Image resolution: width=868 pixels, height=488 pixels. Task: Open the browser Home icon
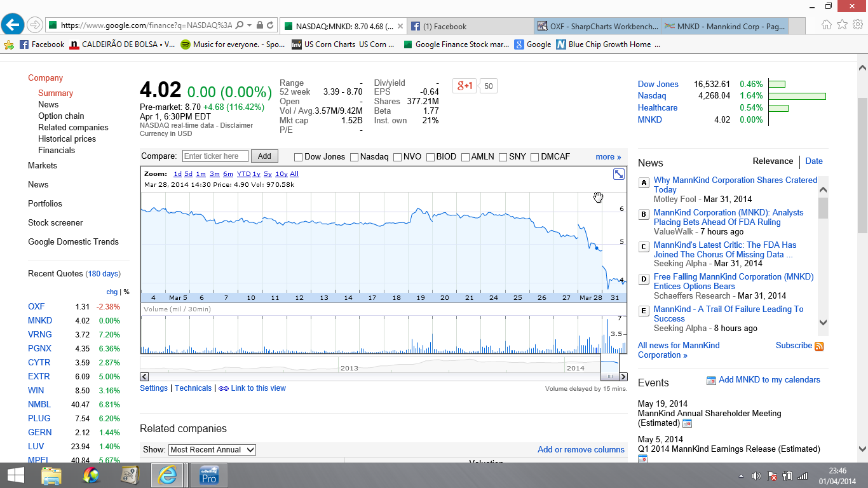click(827, 25)
